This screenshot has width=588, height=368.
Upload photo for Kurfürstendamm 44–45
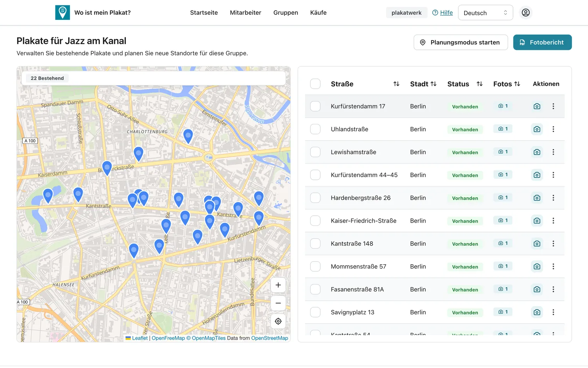[x=537, y=175]
